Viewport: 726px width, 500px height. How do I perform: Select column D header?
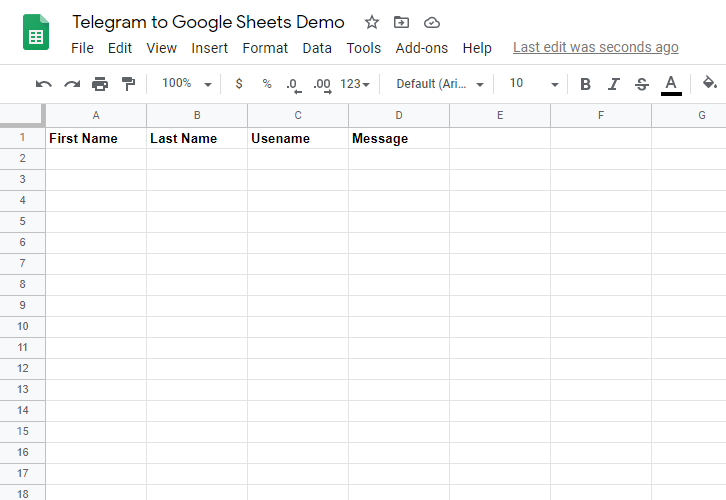point(399,115)
